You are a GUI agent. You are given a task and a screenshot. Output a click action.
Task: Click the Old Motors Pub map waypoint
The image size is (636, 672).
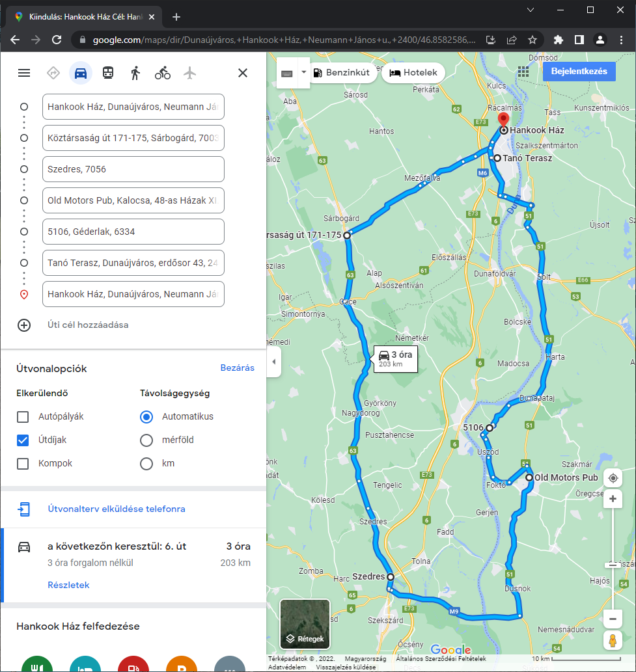coord(529,477)
